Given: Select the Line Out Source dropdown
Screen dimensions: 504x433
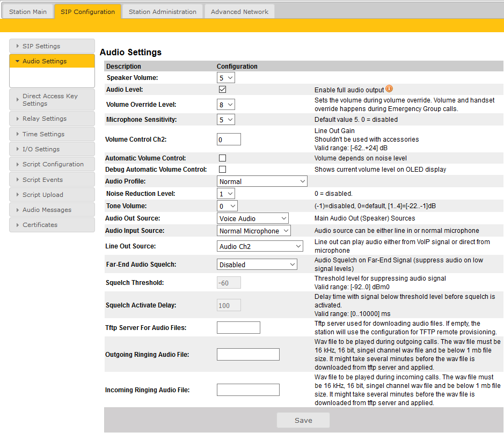Looking at the screenshot, I should [260, 246].
